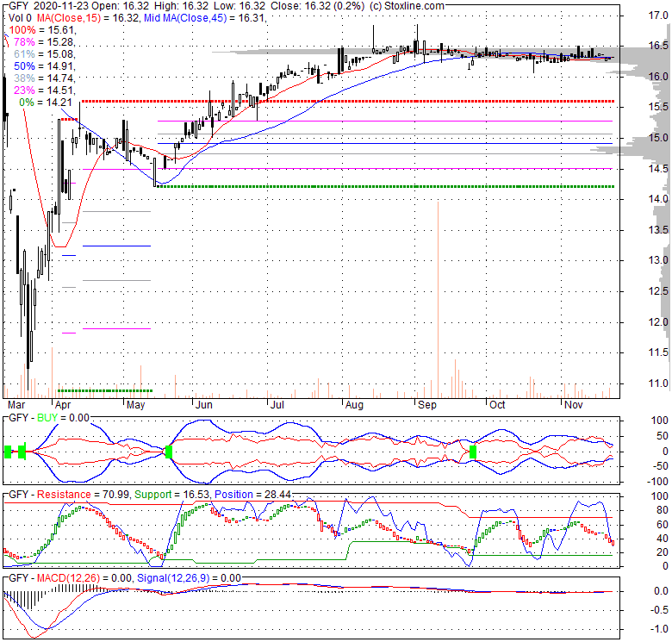
Task: Click the 15.0 price axis label
Action: click(x=658, y=138)
